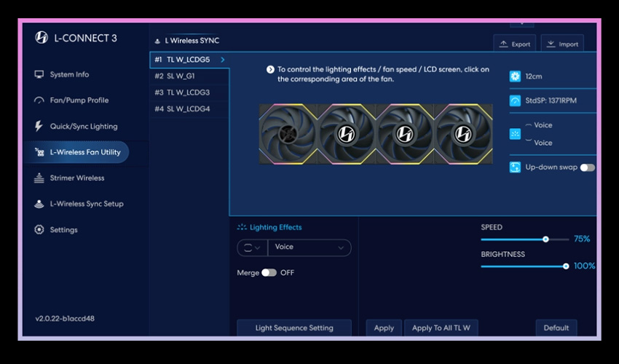Screen dimensions: 619x364
Task: Click the StdSP fan speed icon
Action: coord(515,100)
